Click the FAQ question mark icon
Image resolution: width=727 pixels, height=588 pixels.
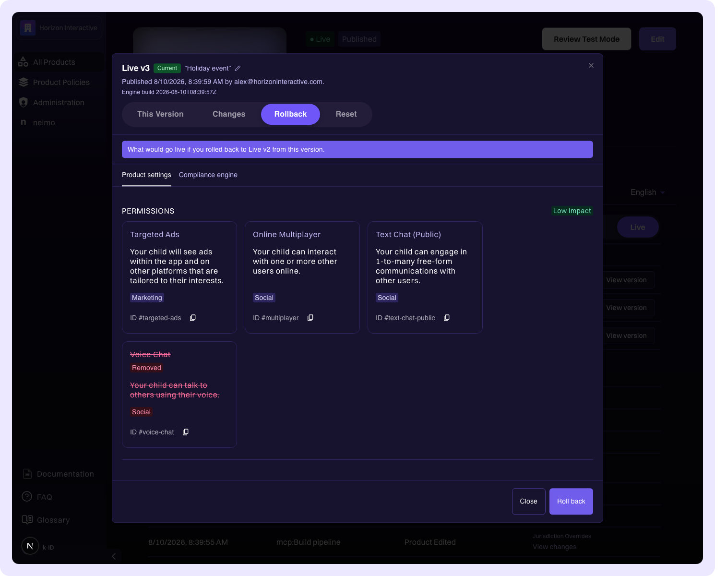[x=27, y=496]
